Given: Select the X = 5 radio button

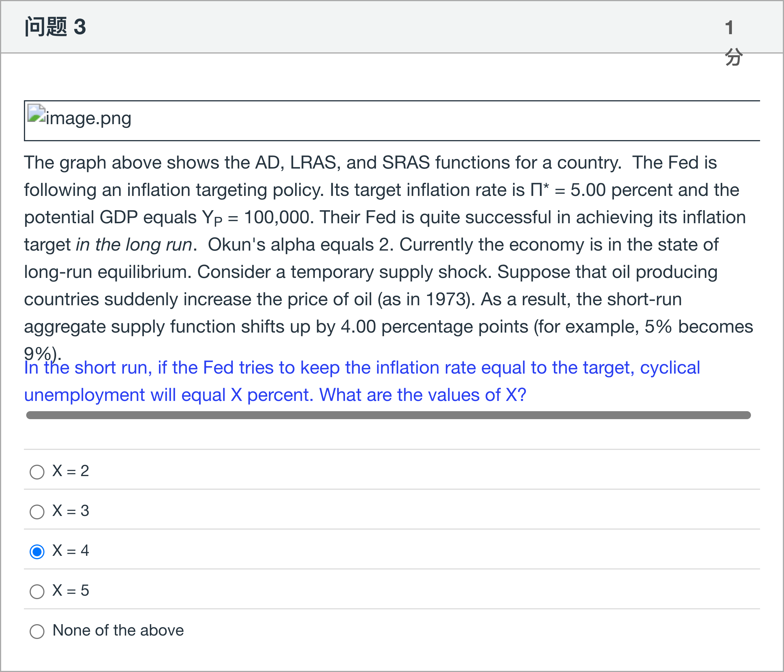Looking at the screenshot, I should (x=37, y=591).
